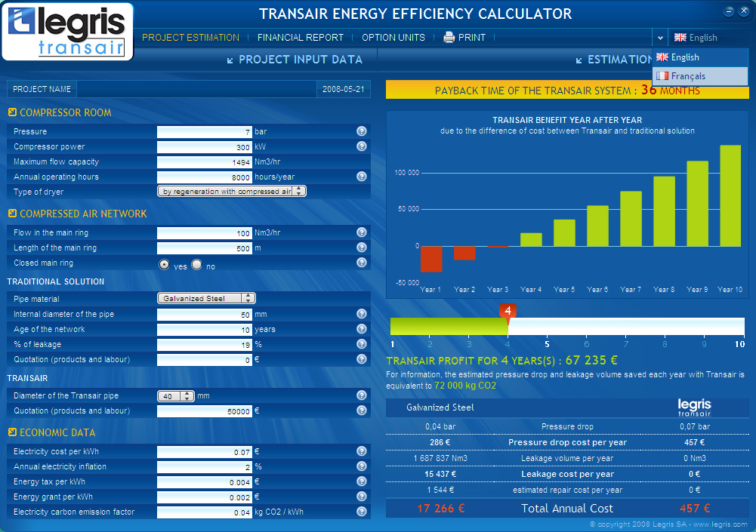
Task: Click the Compressor Room section icon
Action: point(13,112)
